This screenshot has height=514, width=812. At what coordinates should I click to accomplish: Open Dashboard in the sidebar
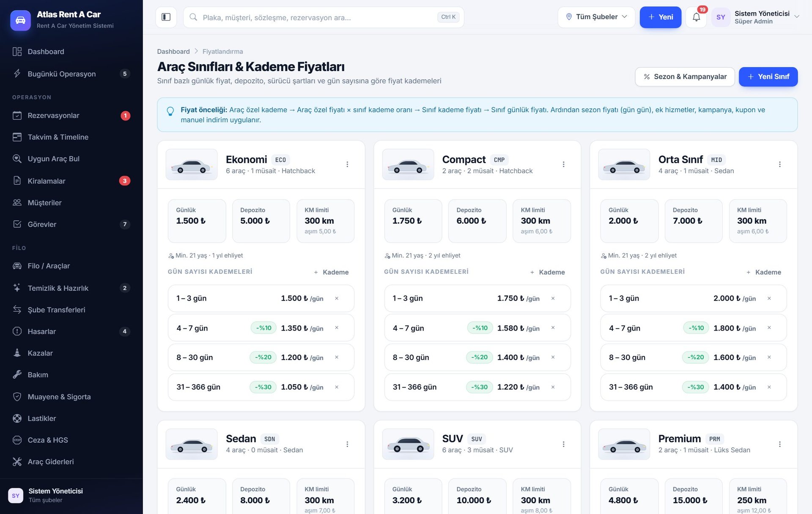pyautogui.click(x=71, y=52)
